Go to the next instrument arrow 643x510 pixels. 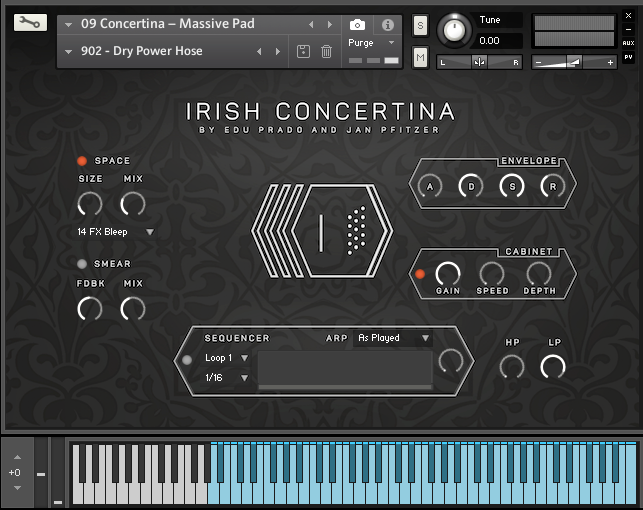332,24
